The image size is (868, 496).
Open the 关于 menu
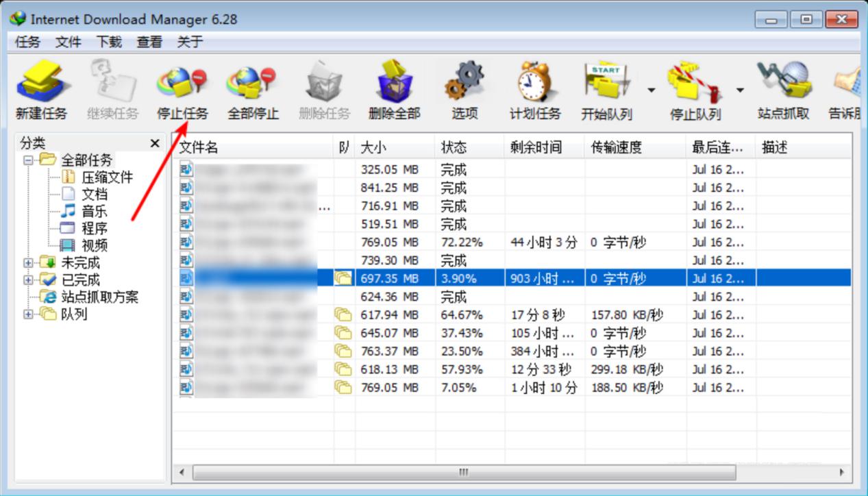(x=190, y=42)
